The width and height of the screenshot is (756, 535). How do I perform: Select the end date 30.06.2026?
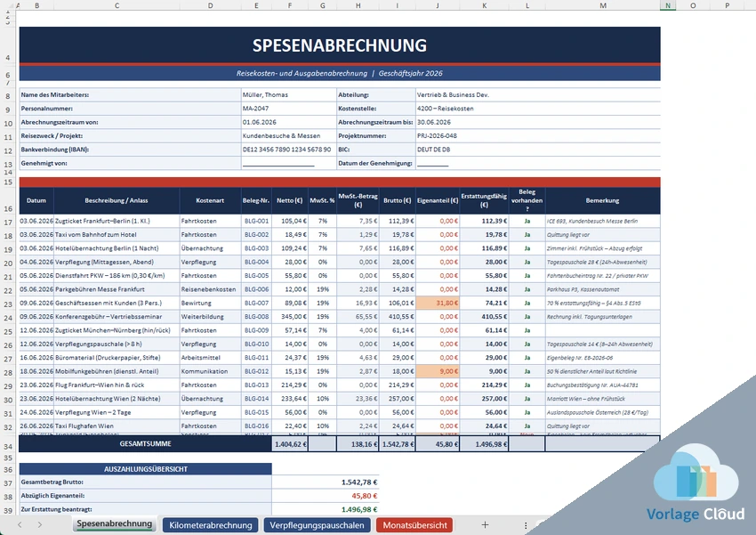(537, 122)
